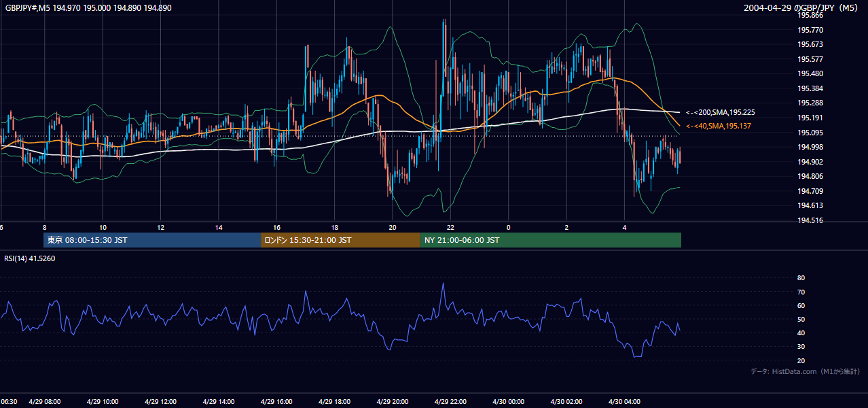
Task: Click price axis value 194.613
Action: [x=810, y=205]
